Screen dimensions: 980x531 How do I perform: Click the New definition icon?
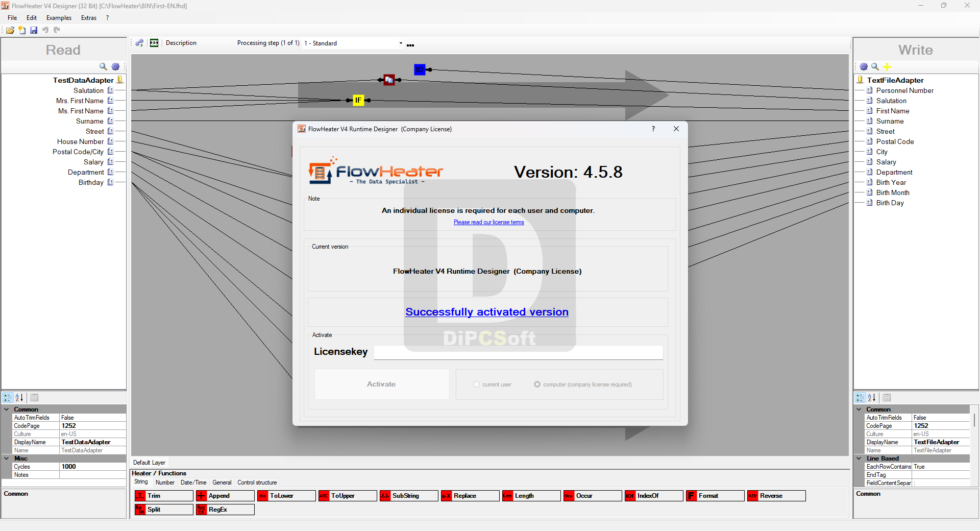point(22,30)
